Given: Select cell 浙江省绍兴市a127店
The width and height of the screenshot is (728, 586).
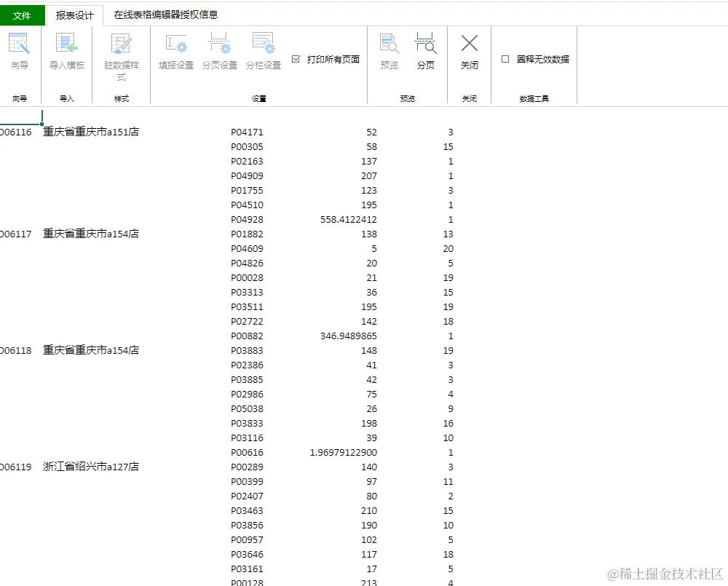Looking at the screenshot, I should [x=91, y=467].
